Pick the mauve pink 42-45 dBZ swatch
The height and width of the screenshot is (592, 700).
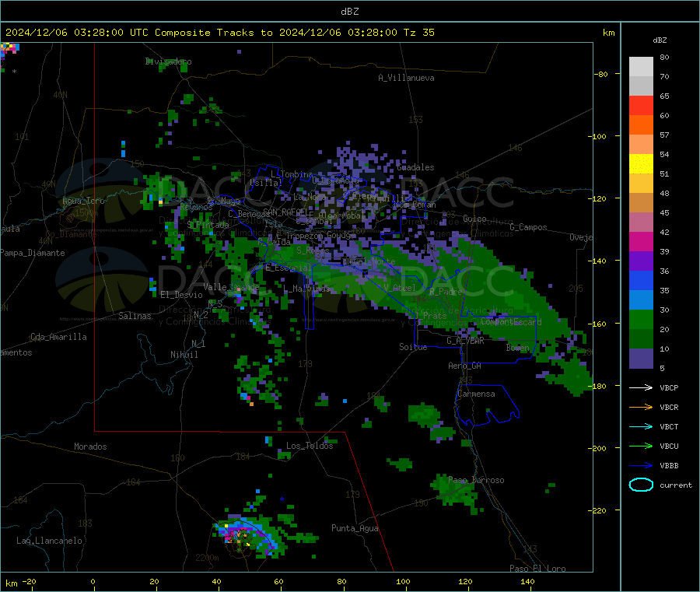point(641,222)
